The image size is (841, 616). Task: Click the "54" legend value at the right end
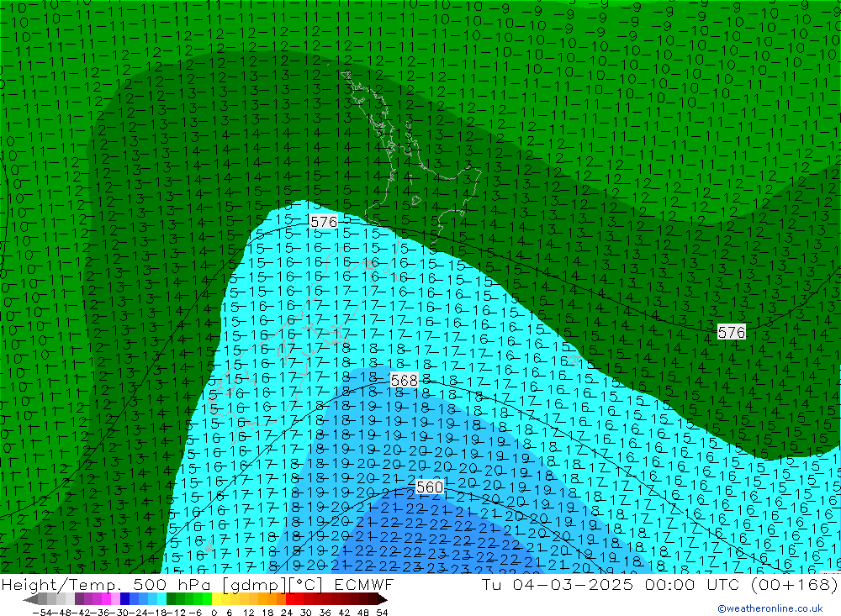click(x=382, y=613)
